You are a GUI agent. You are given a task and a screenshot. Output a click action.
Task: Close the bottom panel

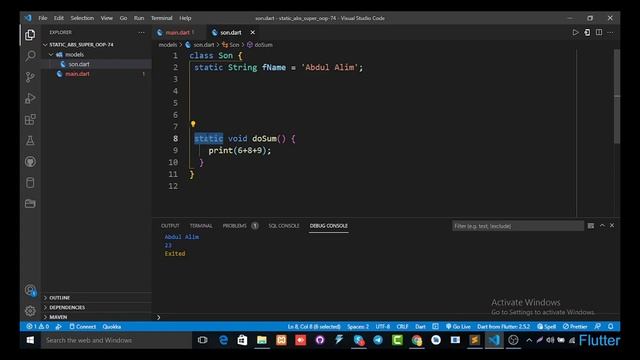[x=612, y=225]
